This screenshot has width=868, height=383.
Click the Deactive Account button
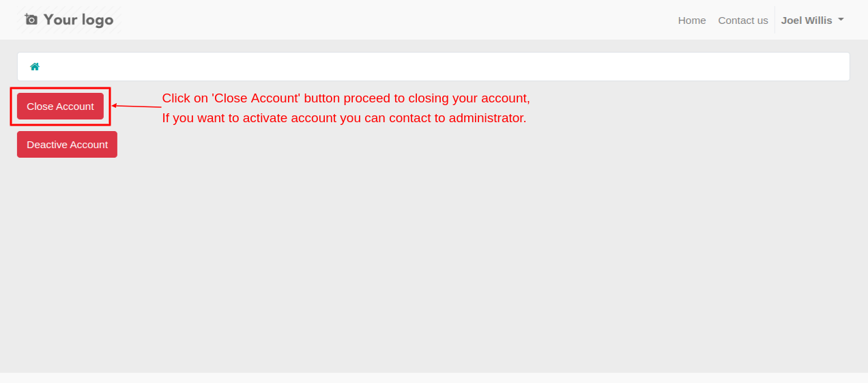pos(67,145)
